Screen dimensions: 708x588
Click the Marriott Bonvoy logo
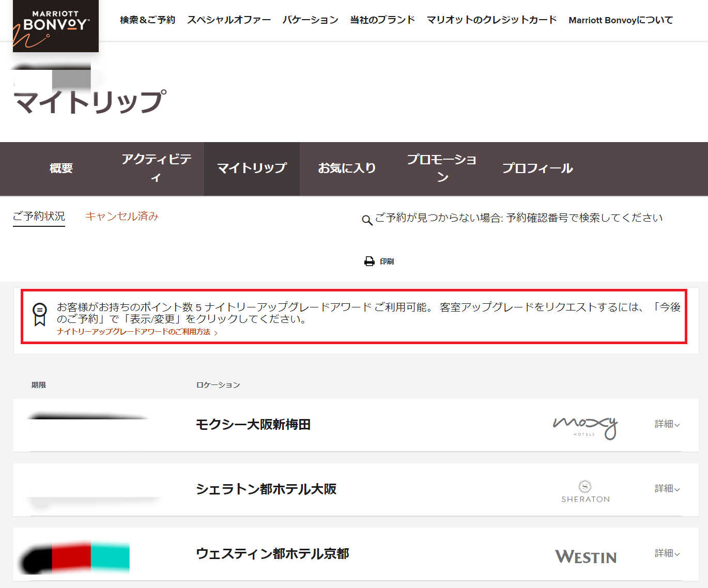pos(55,26)
